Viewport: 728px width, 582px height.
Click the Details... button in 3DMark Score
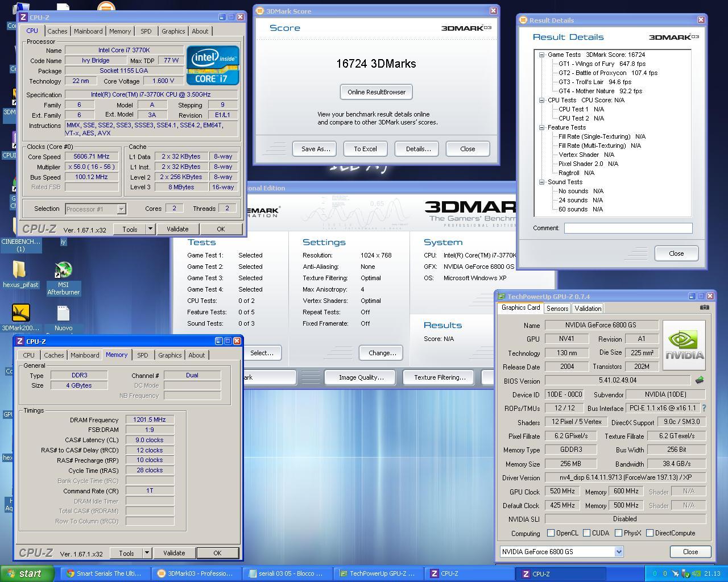click(417, 149)
